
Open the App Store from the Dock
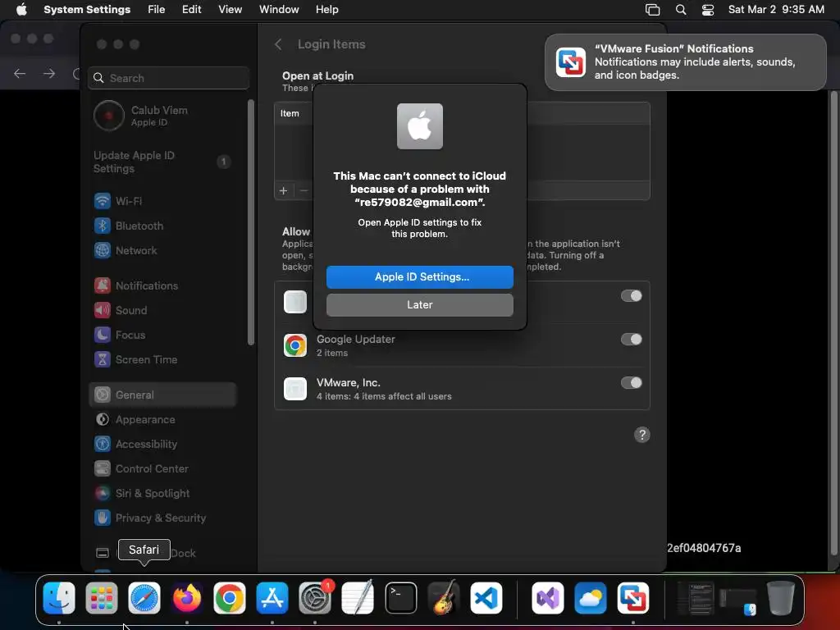272,598
